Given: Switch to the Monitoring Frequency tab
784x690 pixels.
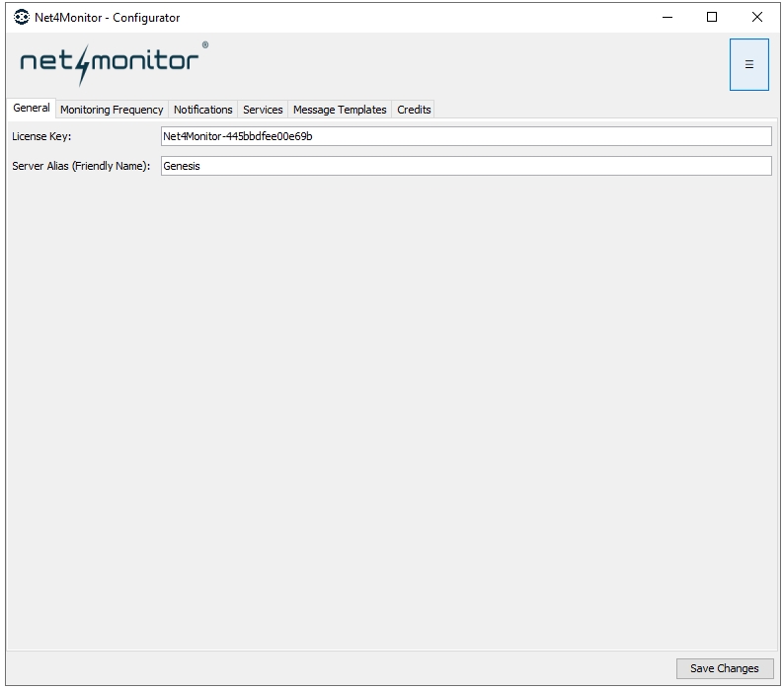Looking at the screenshot, I should (x=112, y=110).
